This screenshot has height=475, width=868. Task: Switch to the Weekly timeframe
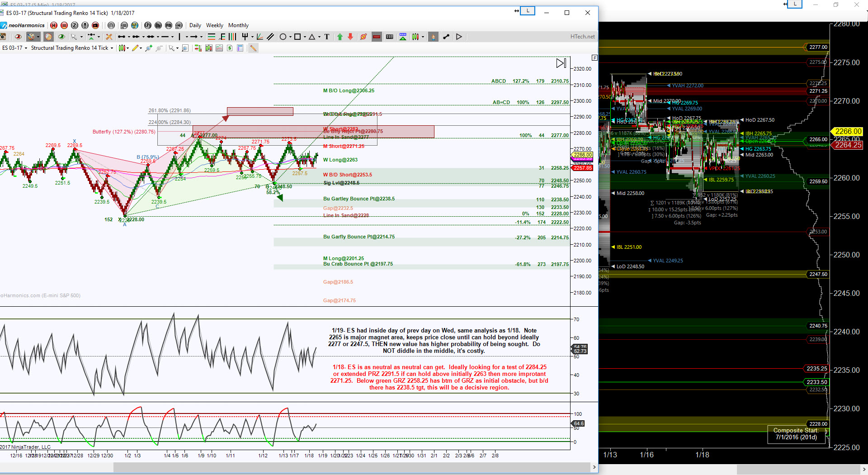(x=214, y=25)
